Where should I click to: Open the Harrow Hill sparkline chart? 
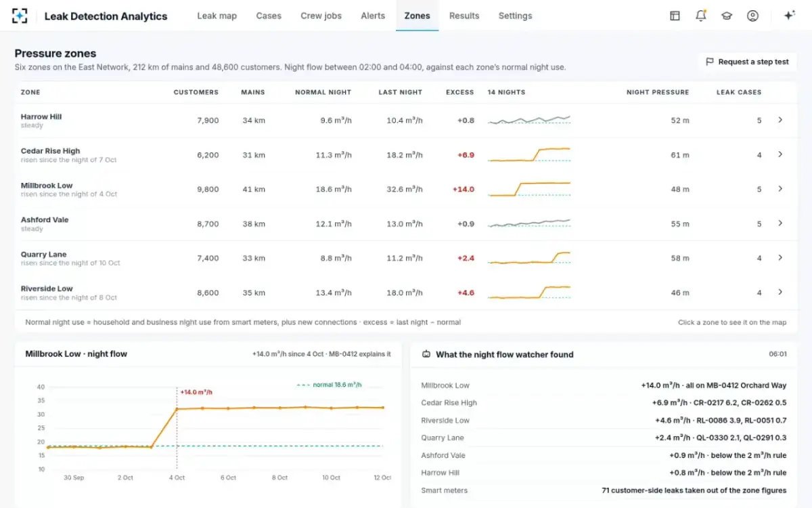pyautogui.click(x=529, y=120)
